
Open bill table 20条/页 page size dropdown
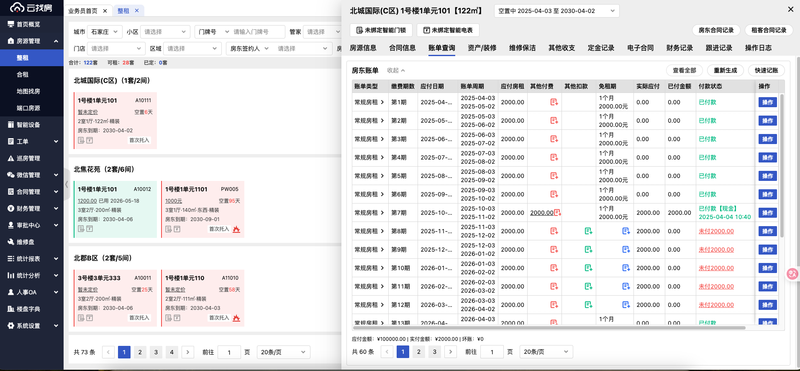coord(546,352)
